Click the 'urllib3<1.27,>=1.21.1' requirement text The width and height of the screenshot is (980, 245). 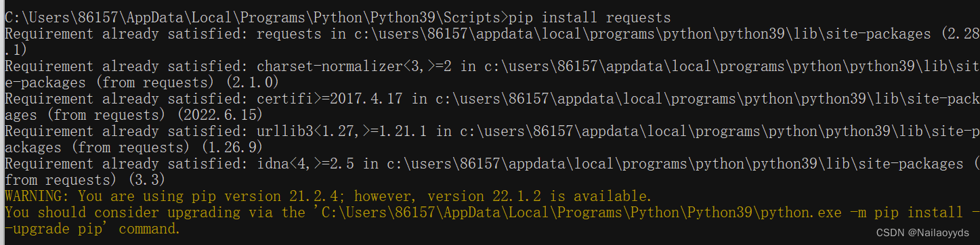tap(342, 131)
